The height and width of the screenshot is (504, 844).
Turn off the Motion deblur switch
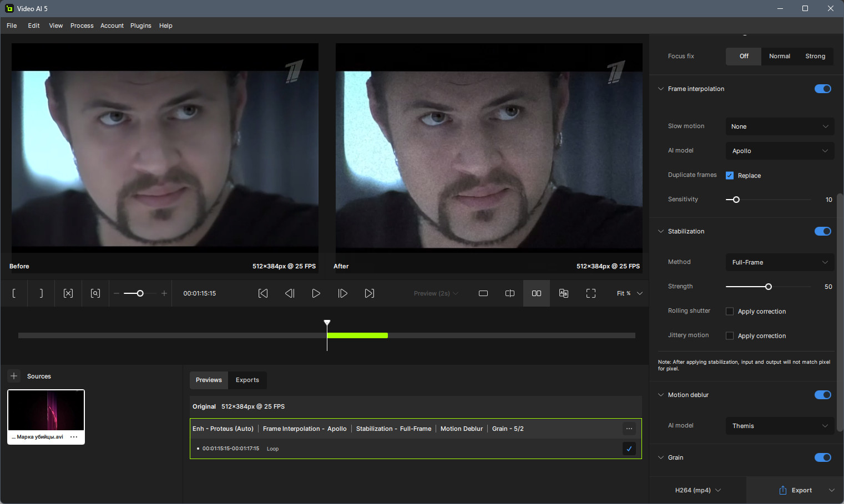(x=822, y=395)
